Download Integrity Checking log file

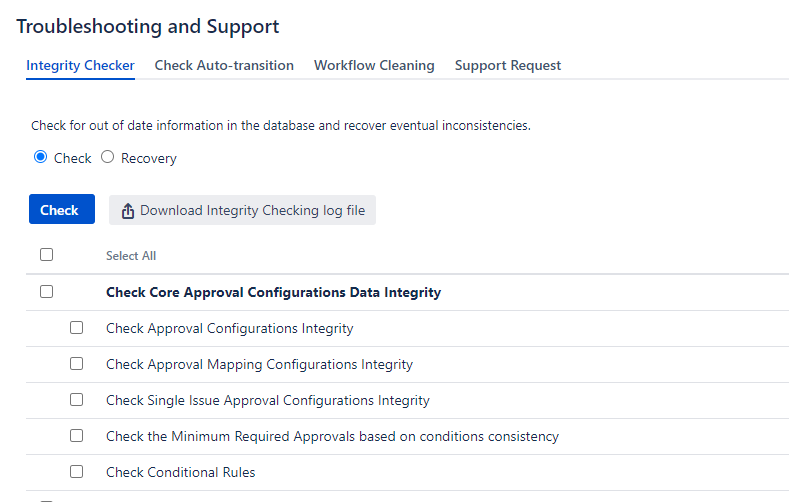point(242,210)
